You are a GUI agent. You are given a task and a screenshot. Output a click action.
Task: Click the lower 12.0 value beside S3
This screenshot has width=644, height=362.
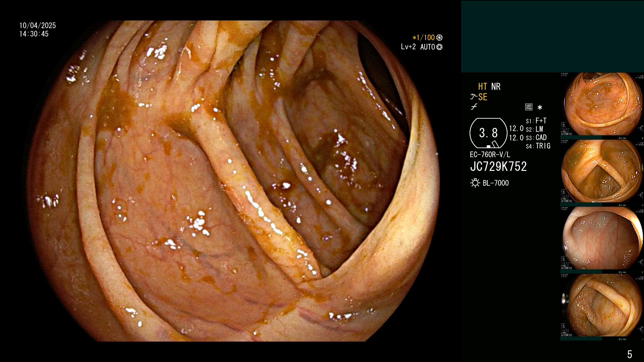click(x=516, y=138)
